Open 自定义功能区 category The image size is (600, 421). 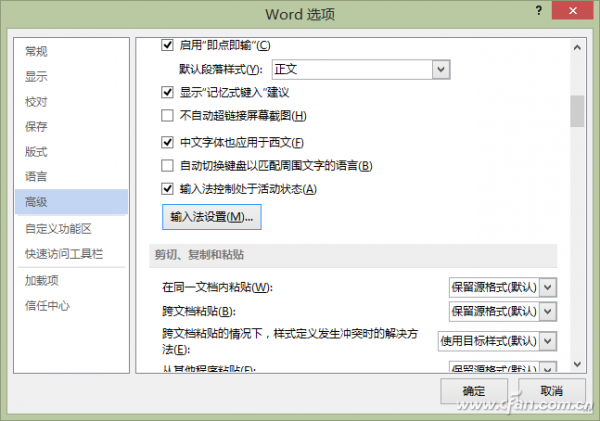tap(58, 229)
